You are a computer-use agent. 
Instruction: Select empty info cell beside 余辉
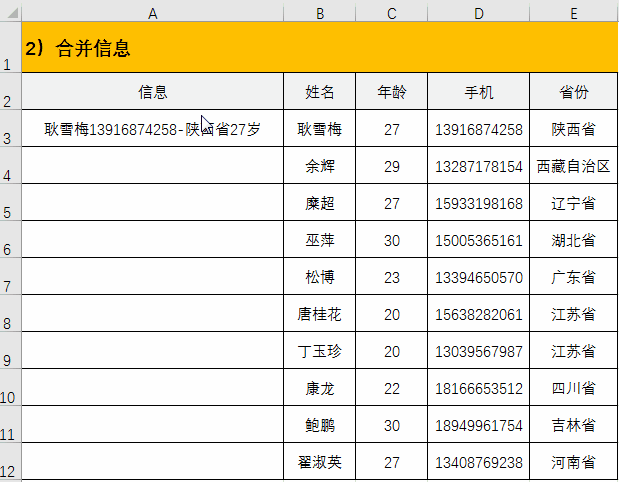coord(152,165)
